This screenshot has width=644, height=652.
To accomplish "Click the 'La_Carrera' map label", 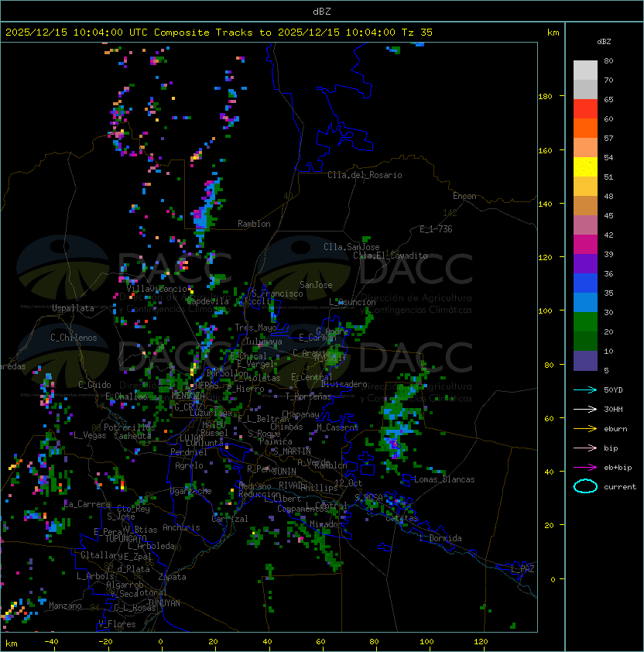I will [x=87, y=504].
